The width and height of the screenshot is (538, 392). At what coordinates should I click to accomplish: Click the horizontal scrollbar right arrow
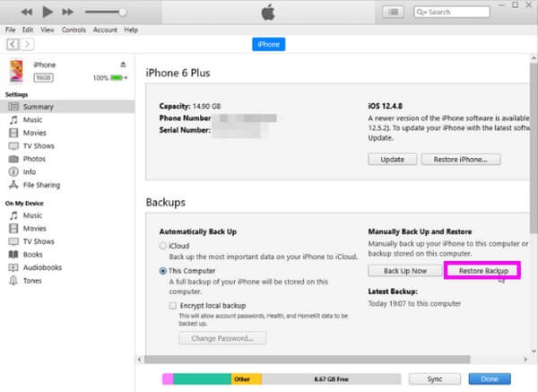click(525, 360)
